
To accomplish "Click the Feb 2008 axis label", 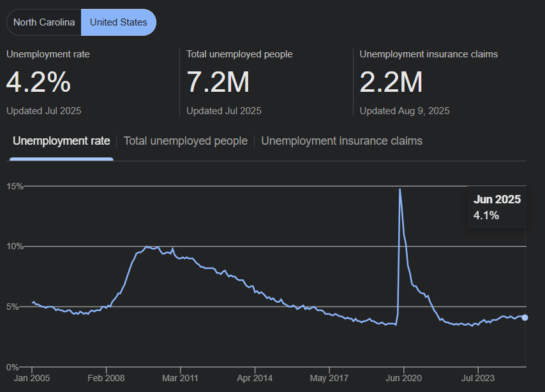I will 106,377.
